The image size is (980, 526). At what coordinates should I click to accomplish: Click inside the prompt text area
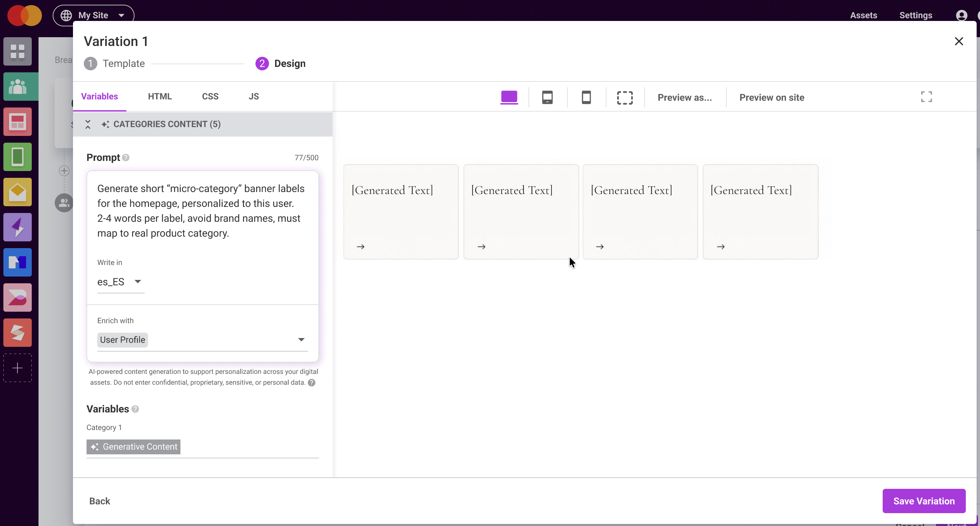click(202, 211)
